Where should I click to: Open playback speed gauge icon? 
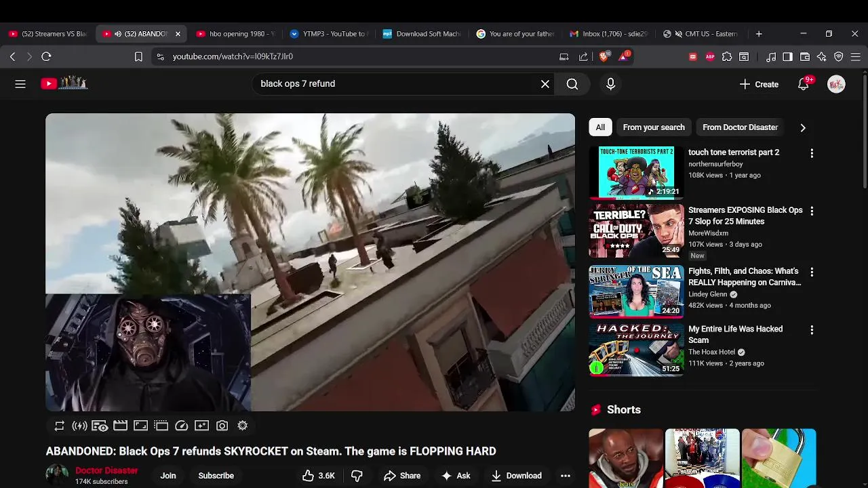[181, 426]
